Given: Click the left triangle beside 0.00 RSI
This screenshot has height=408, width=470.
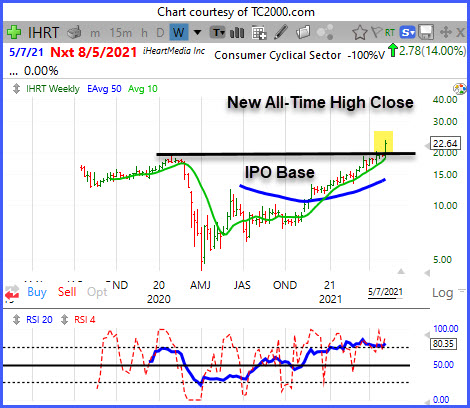Looking at the screenshot, I should point(427,403).
